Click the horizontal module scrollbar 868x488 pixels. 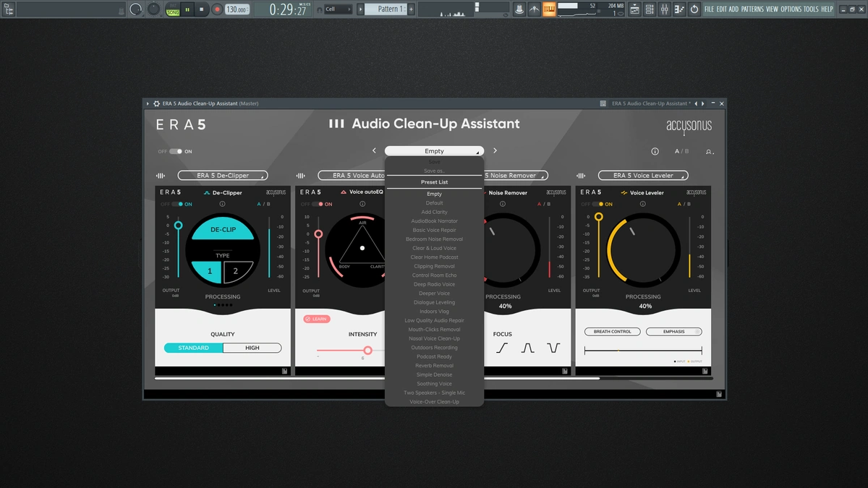(377, 378)
